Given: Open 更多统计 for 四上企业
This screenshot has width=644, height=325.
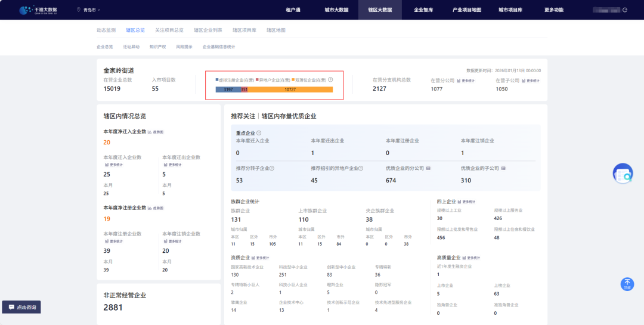Looking at the screenshot, I should [466, 202].
